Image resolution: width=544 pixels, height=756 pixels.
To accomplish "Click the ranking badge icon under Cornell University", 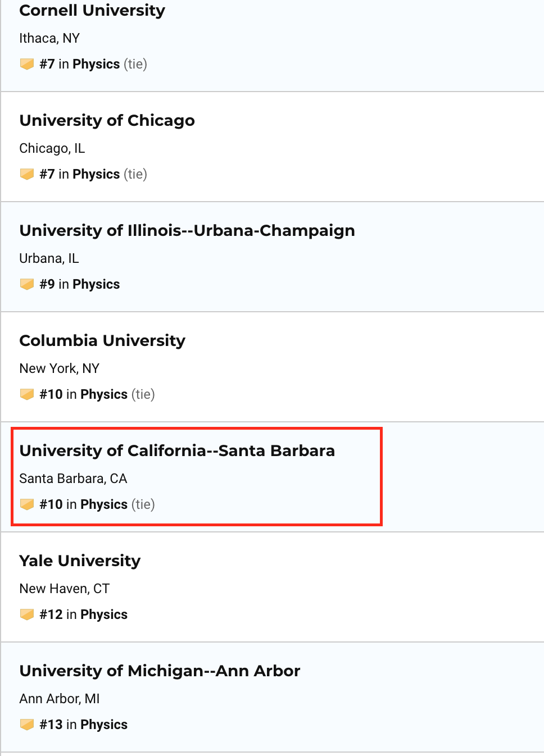I will click(27, 64).
